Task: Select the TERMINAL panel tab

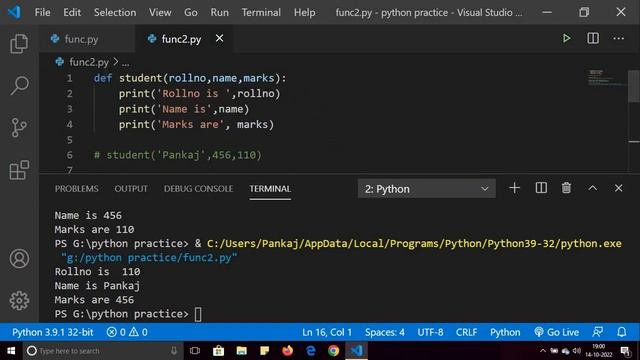Action: [x=270, y=189]
